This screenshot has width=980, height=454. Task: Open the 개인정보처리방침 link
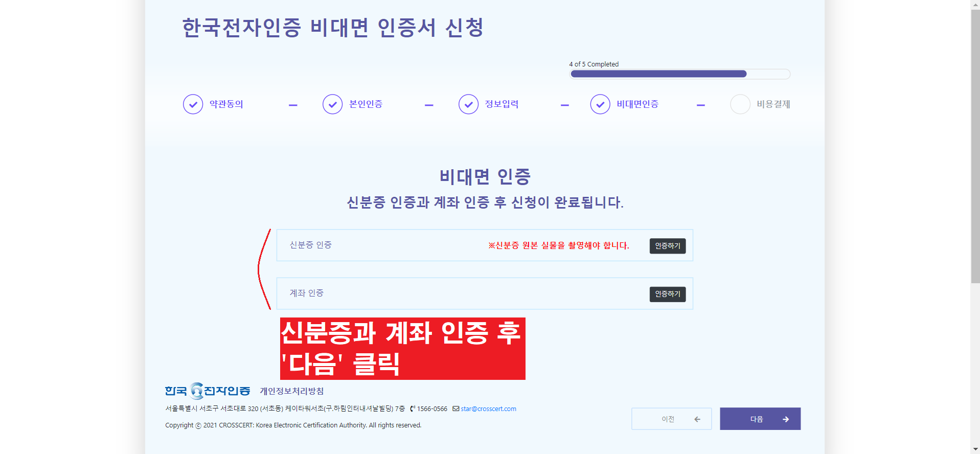click(x=292, y=391)
